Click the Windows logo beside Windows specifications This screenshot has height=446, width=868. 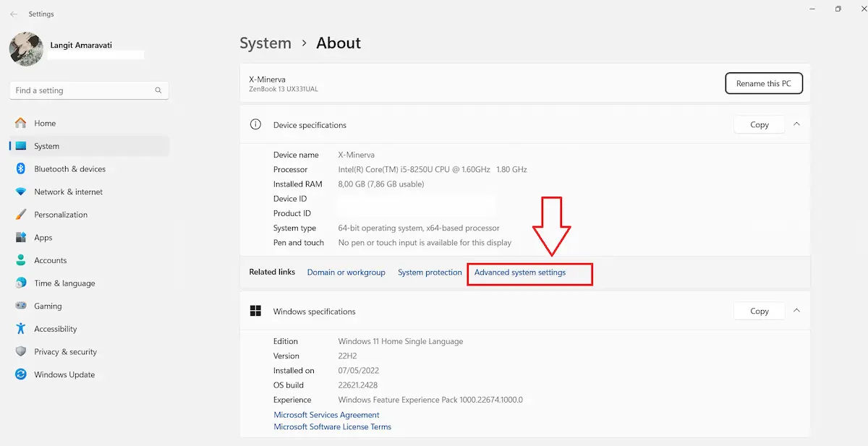[x=255, y=311]
